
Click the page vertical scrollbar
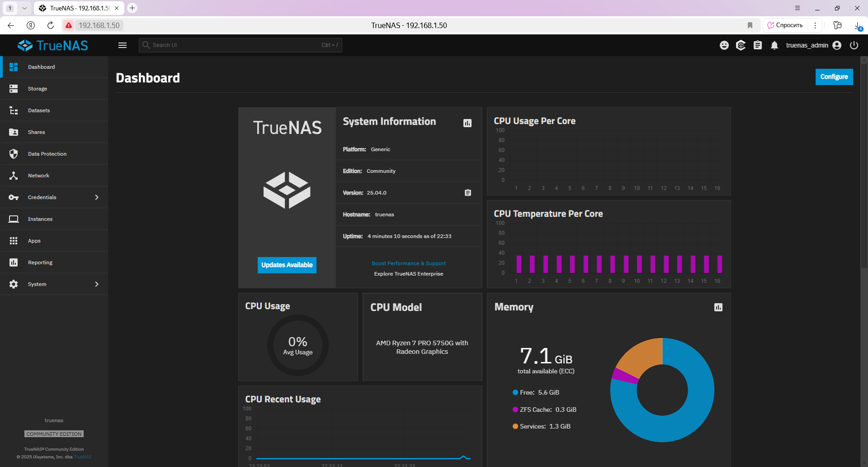pos(864,163)
